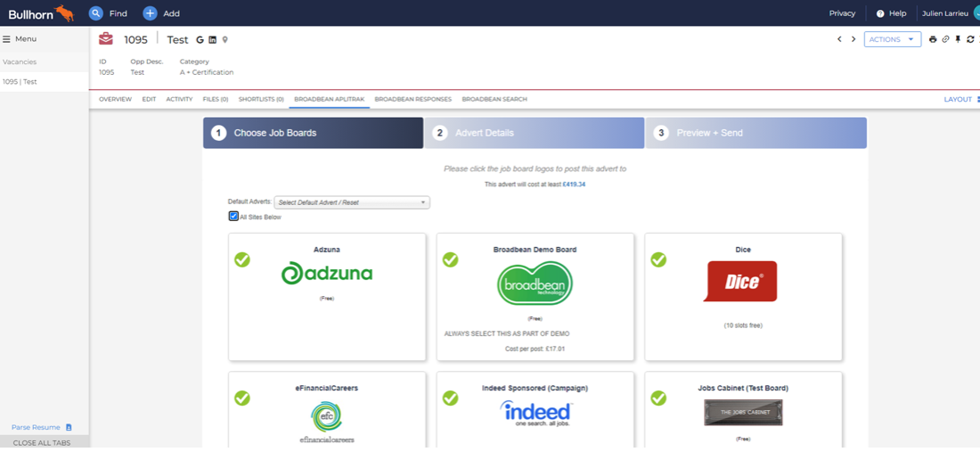Click the ID value 1095
The width and height of the screenshot is (980, 452).
click(106, 72)
